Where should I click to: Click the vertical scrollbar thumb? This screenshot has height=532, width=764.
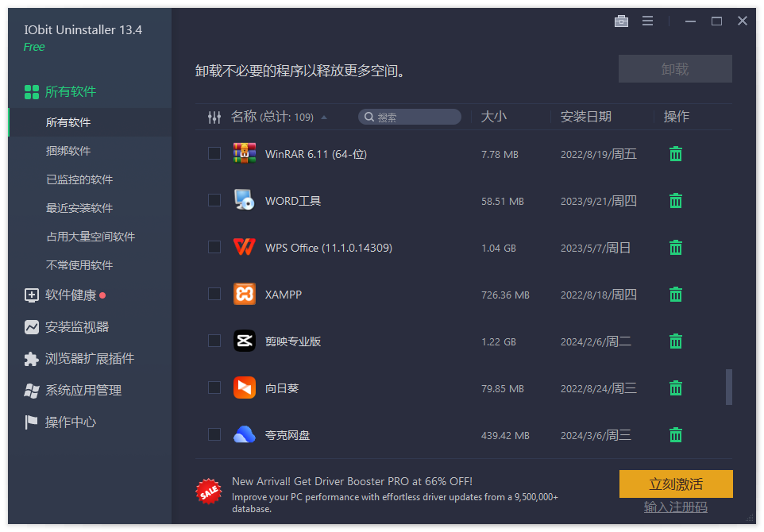click(x=729, y=387)
